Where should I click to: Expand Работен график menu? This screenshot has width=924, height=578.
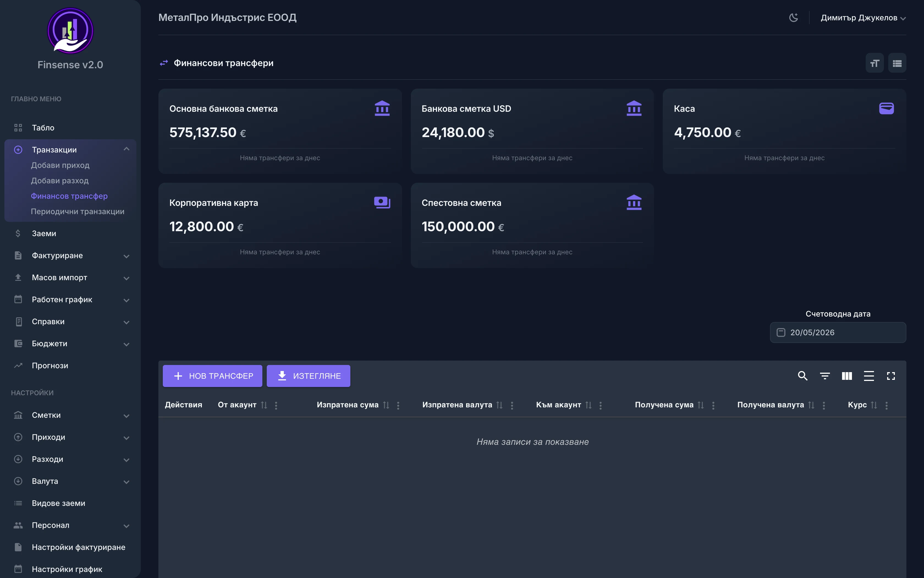[70, 299]
